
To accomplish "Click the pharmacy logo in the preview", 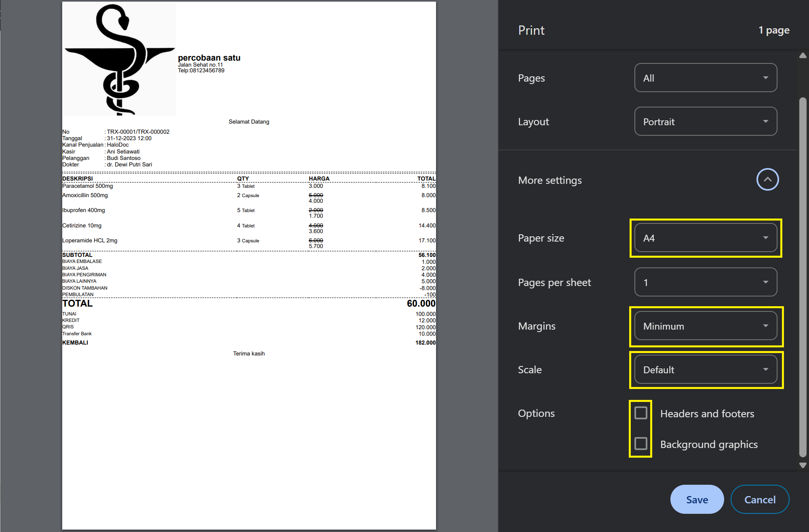I will (x=120, y=59).
